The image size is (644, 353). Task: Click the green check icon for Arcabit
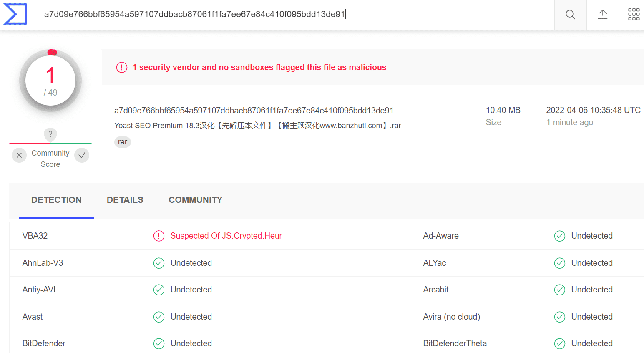click(x=560, y=290)
